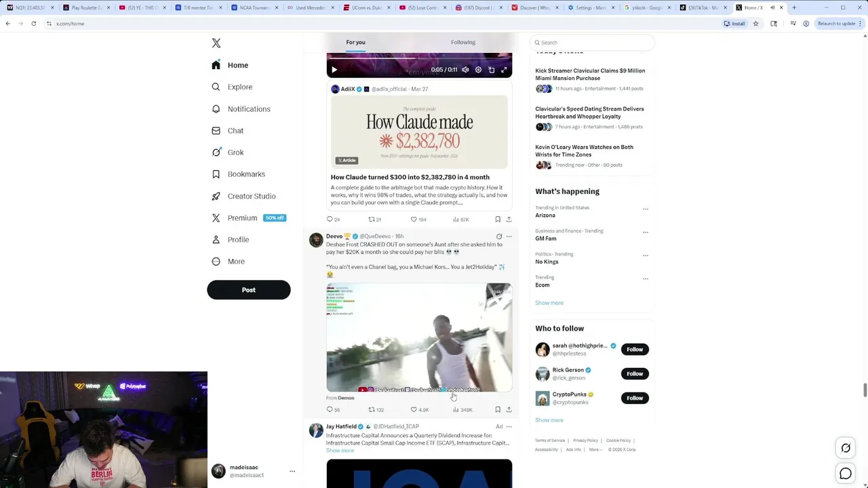
Task: Open the floating messages button
Action: point(846,474)
